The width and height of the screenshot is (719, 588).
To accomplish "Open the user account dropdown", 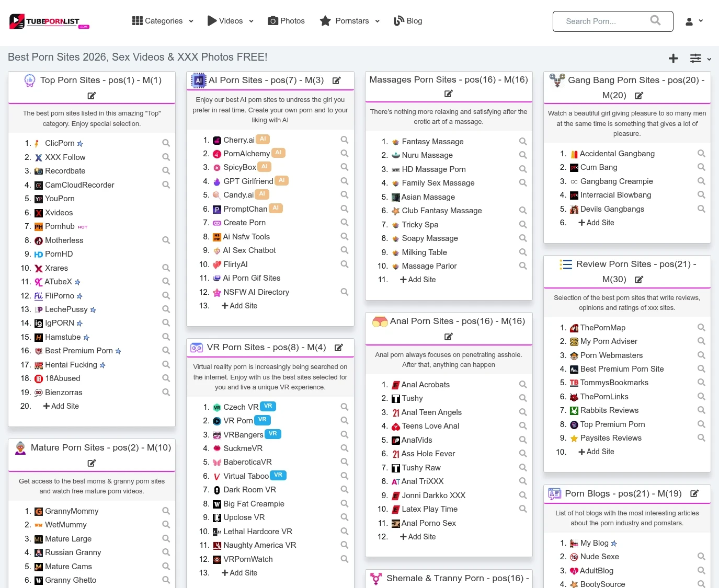I will point(694,21).
